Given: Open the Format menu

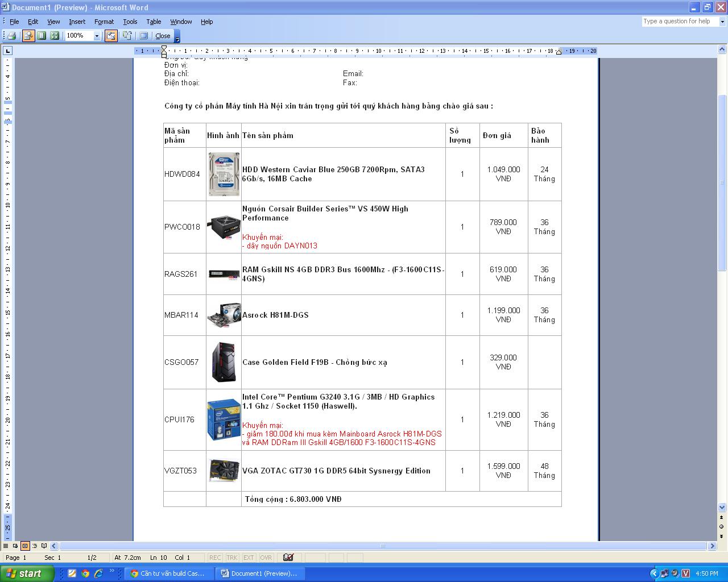Looking at the screenshot, I should [104, 22].
